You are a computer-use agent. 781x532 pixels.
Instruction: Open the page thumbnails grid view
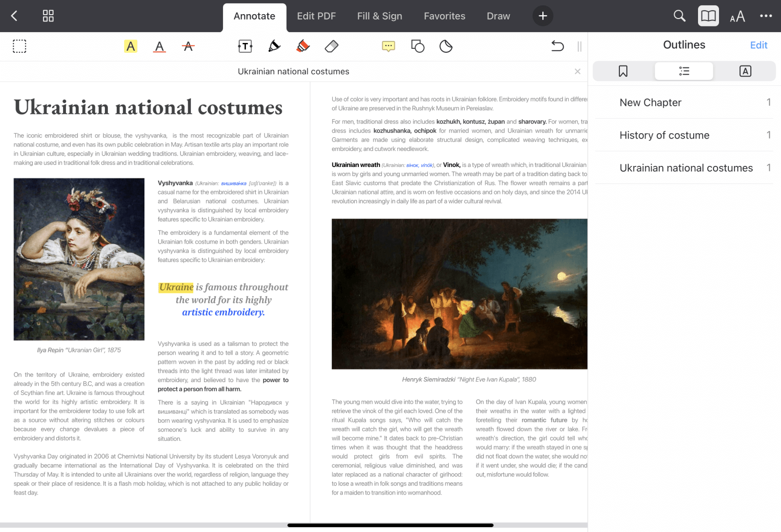(x=48, y=16)
